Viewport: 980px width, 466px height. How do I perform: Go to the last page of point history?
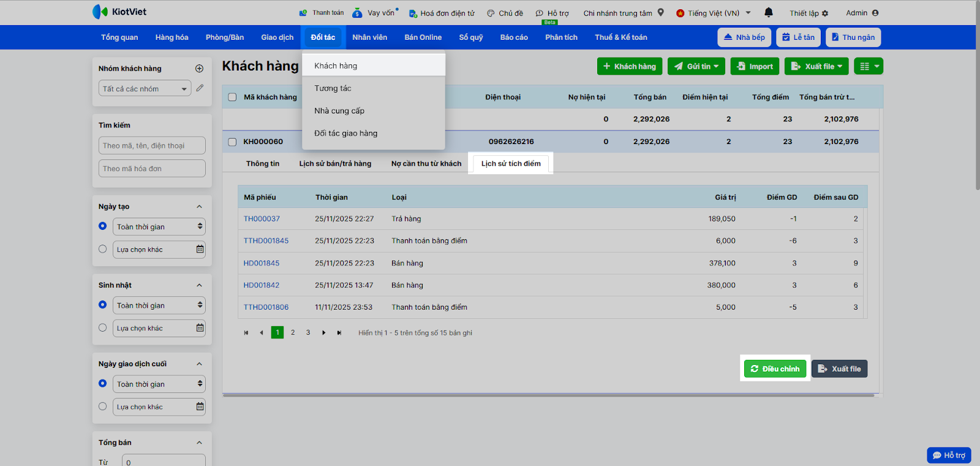coord(339,333)
